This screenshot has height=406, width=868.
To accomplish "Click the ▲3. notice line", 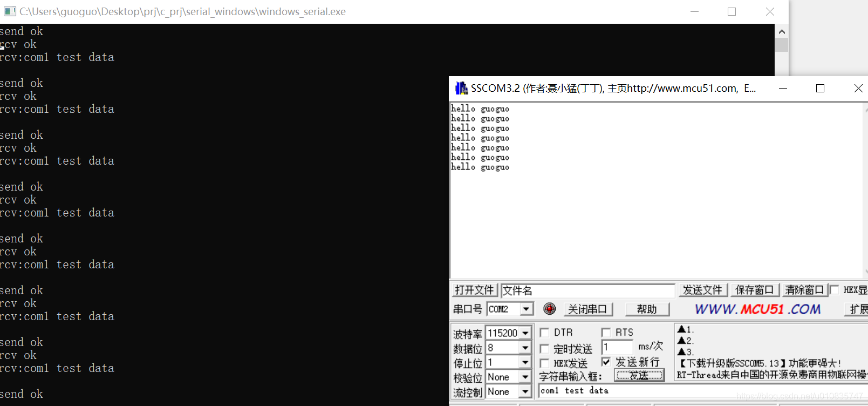I will click(x=686, y=352).
